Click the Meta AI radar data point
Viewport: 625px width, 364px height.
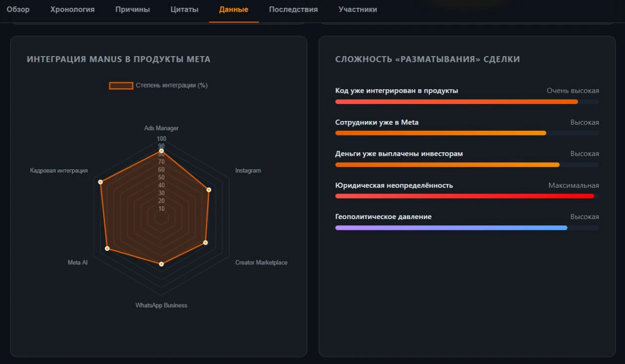point(107,249)
